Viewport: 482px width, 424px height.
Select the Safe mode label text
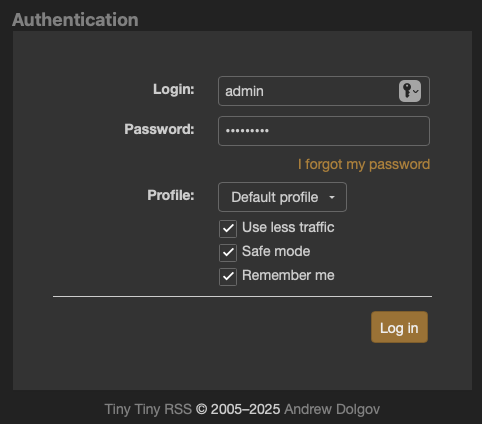tap(276, 251)
